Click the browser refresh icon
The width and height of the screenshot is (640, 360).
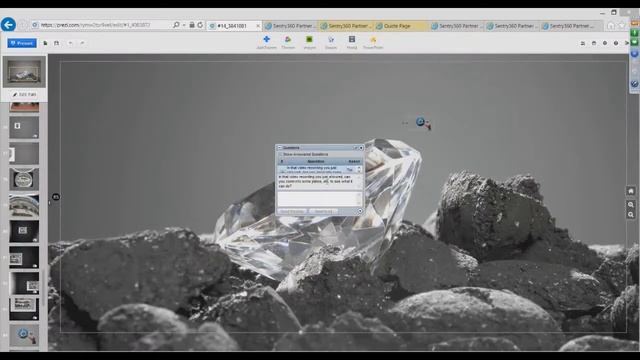click(x=200, y=25)
